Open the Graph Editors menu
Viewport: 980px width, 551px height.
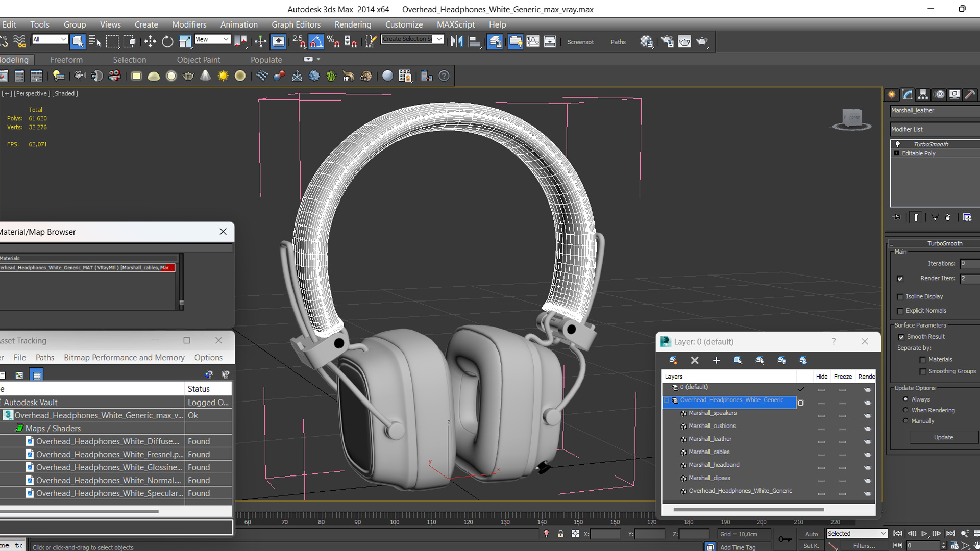(x=296, y=24)
